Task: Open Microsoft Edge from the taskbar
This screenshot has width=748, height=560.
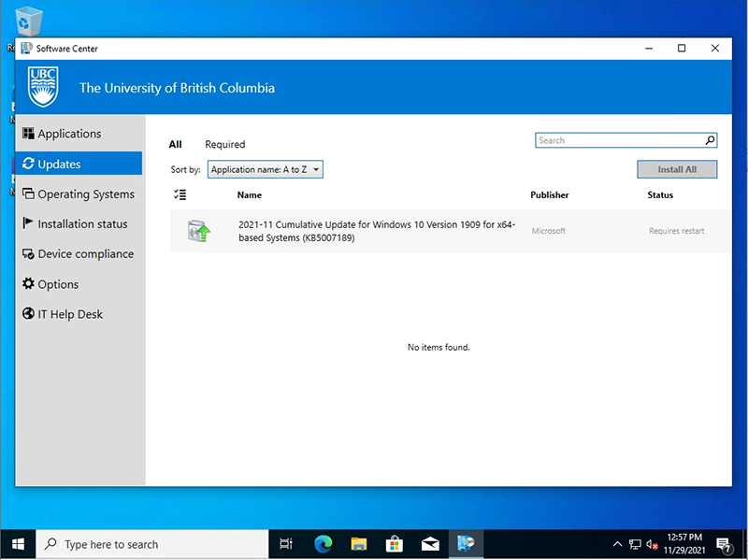Action: 324,544
